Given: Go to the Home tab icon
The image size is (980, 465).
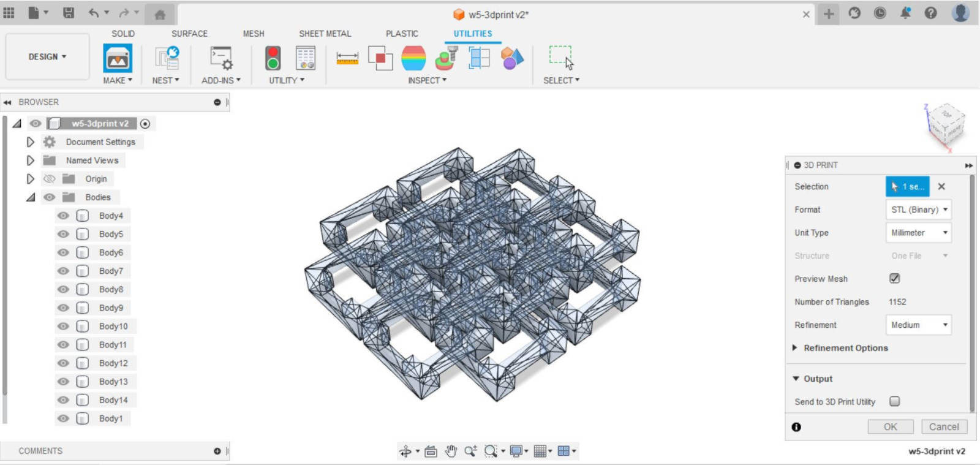Looking at the screenshot, I should coord(160,15).
